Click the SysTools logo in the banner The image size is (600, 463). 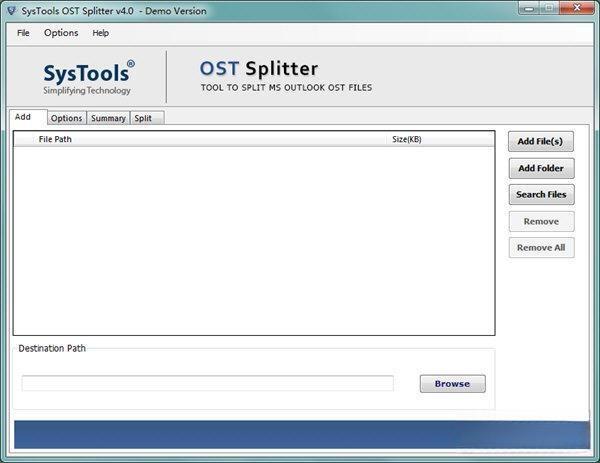88,78
